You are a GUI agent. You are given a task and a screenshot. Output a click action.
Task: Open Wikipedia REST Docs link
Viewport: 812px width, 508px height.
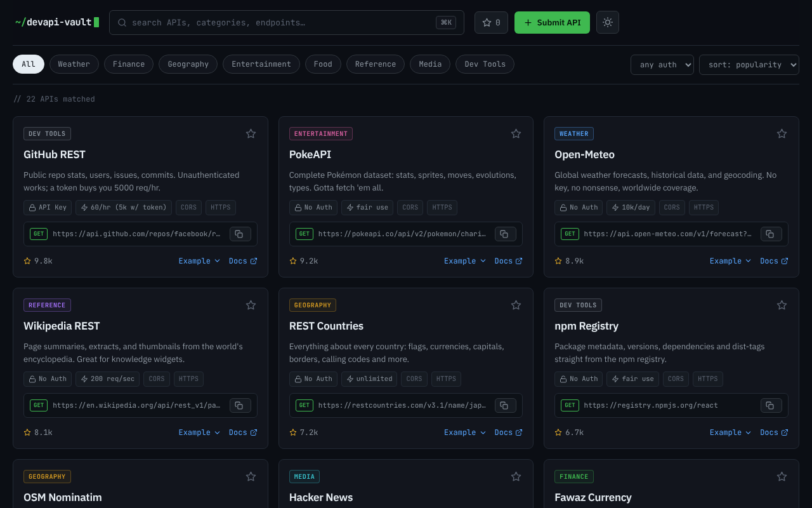tap(243, 432)
